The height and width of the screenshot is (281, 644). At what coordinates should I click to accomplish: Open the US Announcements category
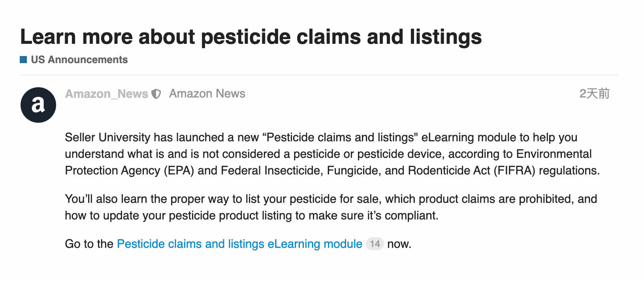point(79,60)
